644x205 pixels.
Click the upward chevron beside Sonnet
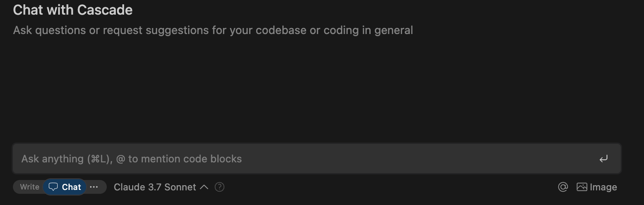204,187
